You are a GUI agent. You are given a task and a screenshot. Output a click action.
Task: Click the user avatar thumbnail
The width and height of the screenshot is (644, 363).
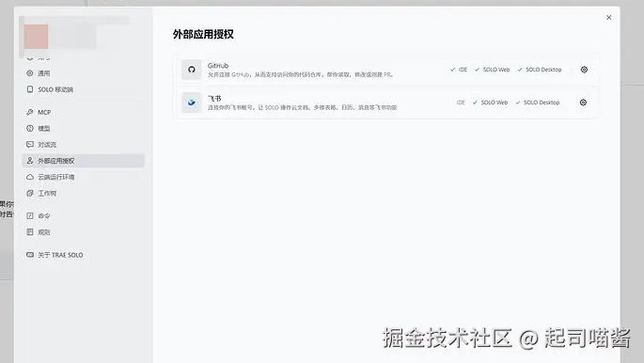[x=36, y=36]
